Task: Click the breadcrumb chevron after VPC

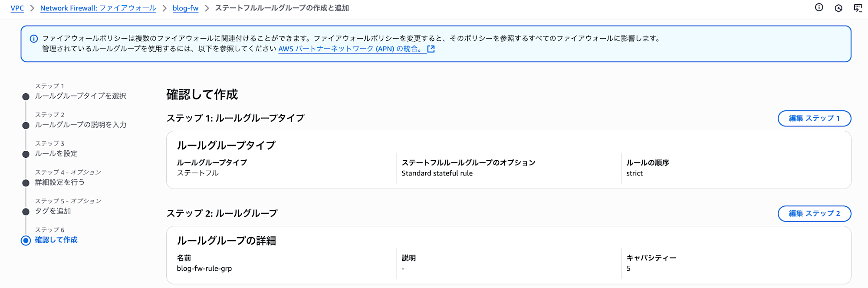Action: tap(32, 8)
